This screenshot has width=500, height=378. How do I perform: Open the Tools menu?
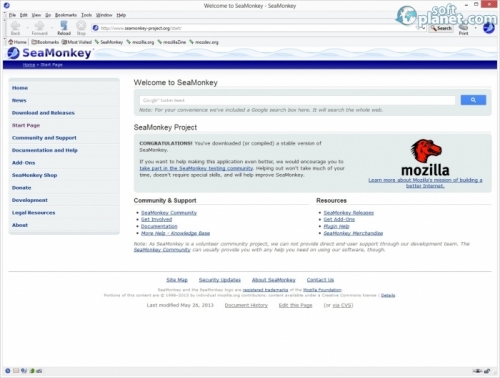point(86,15)
